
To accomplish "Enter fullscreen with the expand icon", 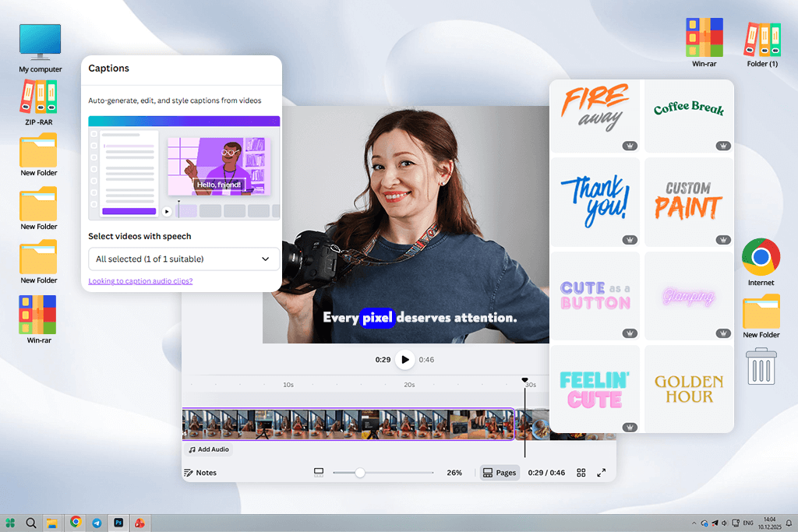I will click(x=601, y=473).
